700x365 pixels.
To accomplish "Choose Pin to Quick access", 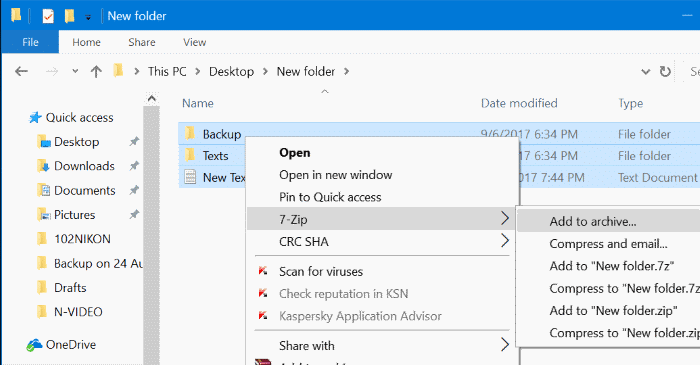I will click(x=330, y=197).
